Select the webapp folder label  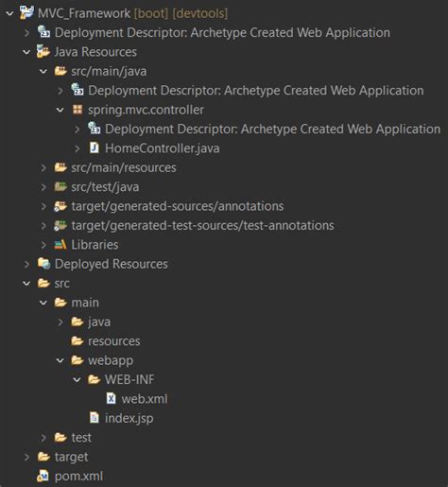[x=111, y=360]
